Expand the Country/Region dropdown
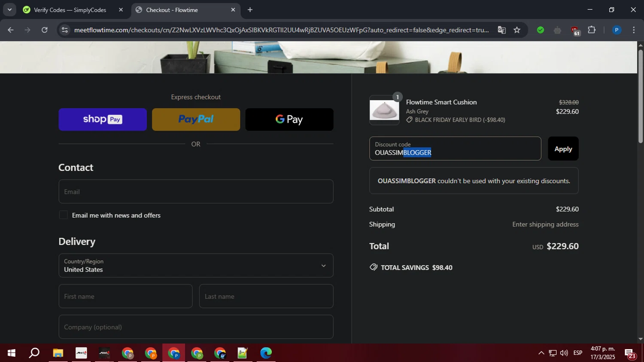Screen dimensions: 644x362 pos(196,265)
